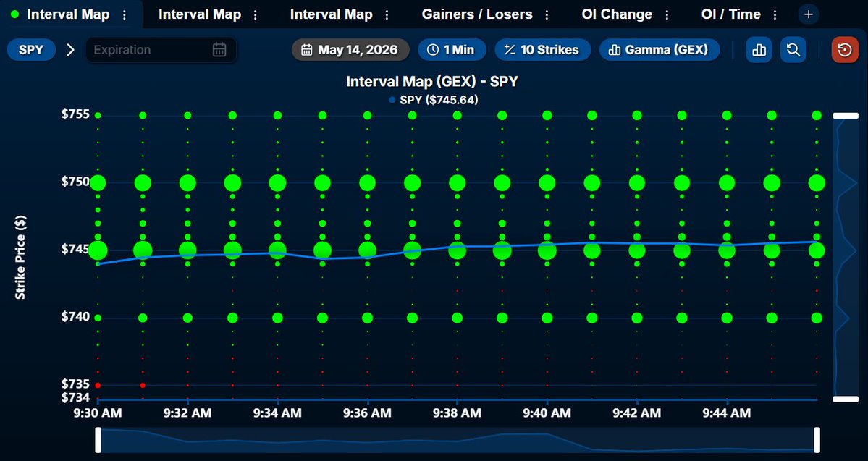Open the bar chart view button
Image resolution: width=868 pixels, height=461 pixels.
(x=759, y=50)
